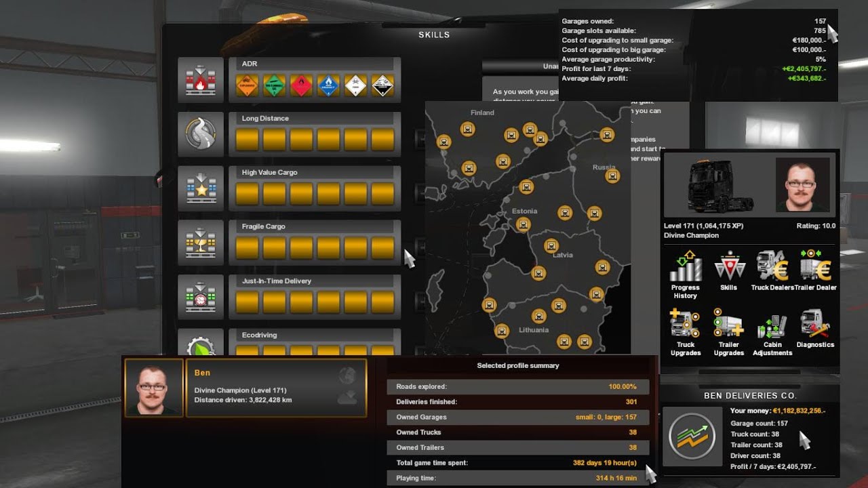The height and width of the screenshot is (488, 868).
Task: Click the 'Owned Garages' row
Action: [x=518, y=417]
